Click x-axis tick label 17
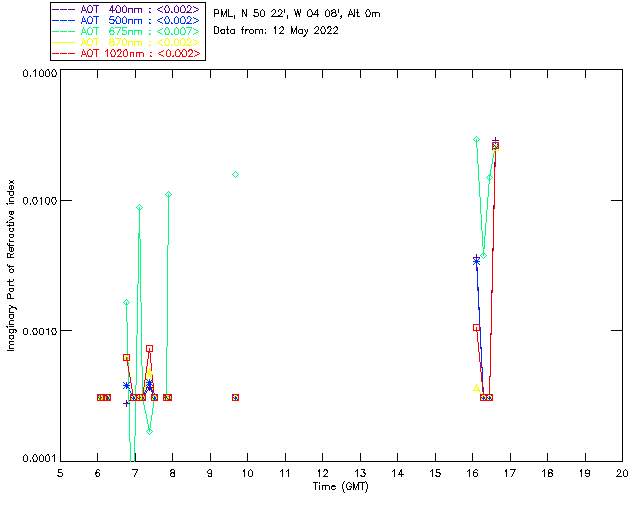Image resolution: width=640 pixels, height=512 pixels. point(510,473)
